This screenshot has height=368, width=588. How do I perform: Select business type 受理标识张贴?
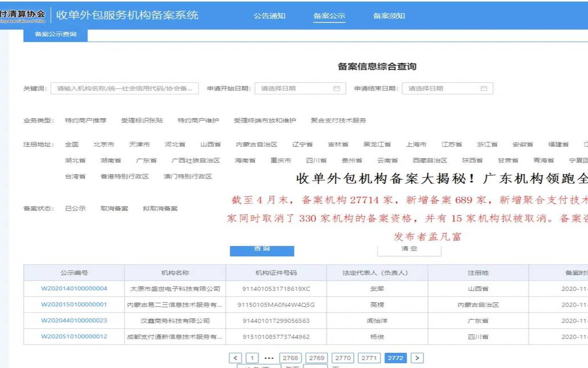pyautogui.click(x=142, y=121)
